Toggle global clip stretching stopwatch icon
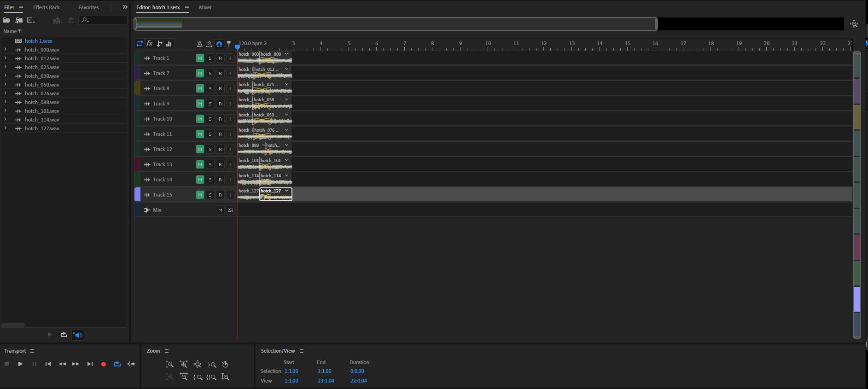868x389 pixels. (x=209, y=44)
